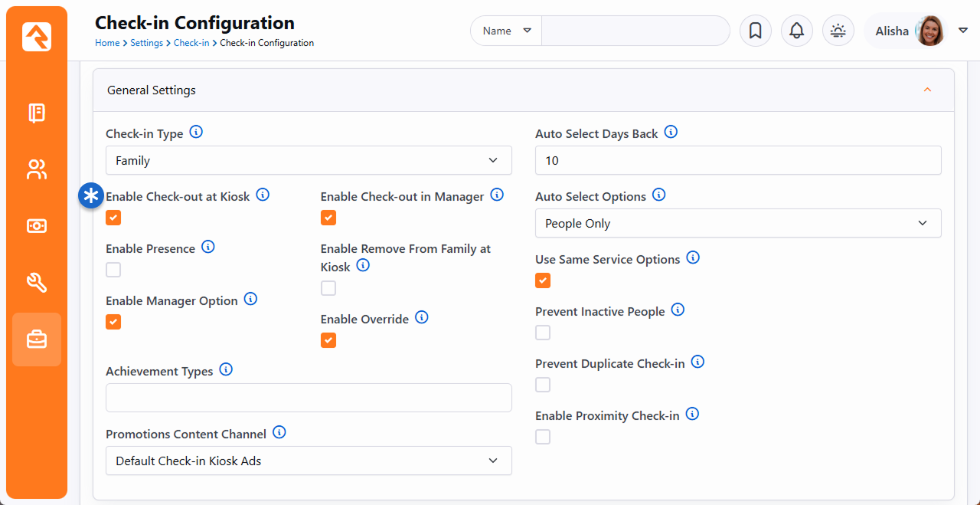
Task: Open the Check-in Type dropdown
Action: click(309, 161)
